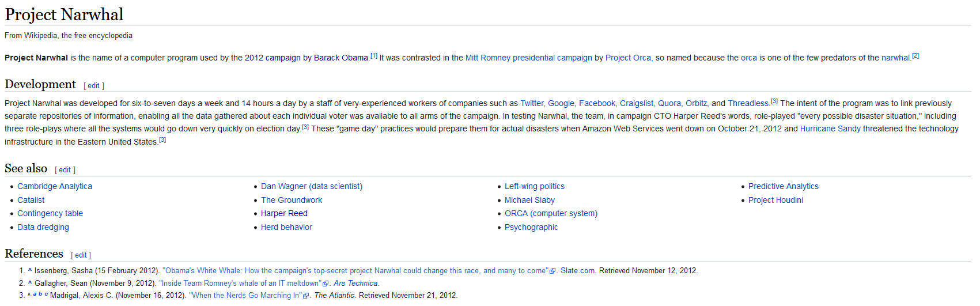Follow citation [3] after Eastern United States

162,140
